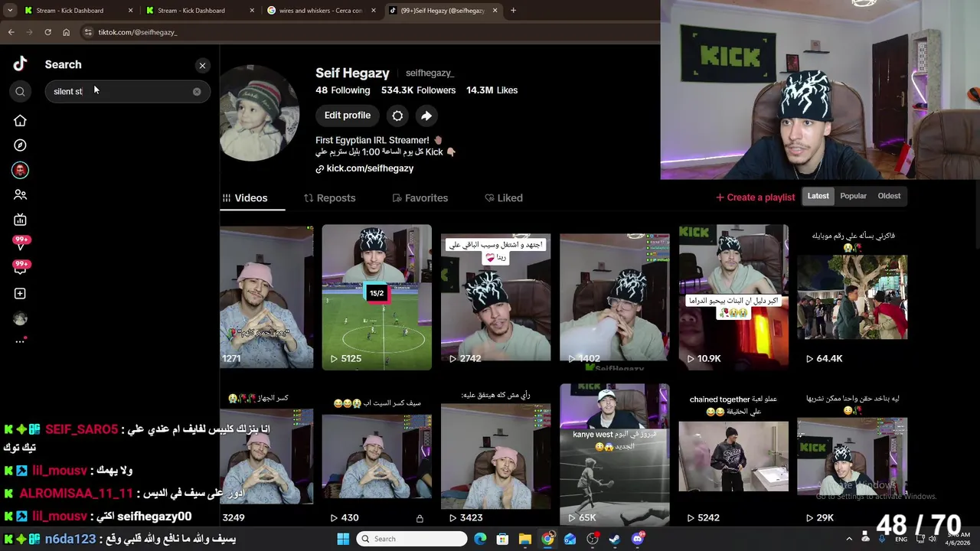The image size is (980, 551).
Task: Open the Following avatar icon in sidebar
Action: coord(20,170)
